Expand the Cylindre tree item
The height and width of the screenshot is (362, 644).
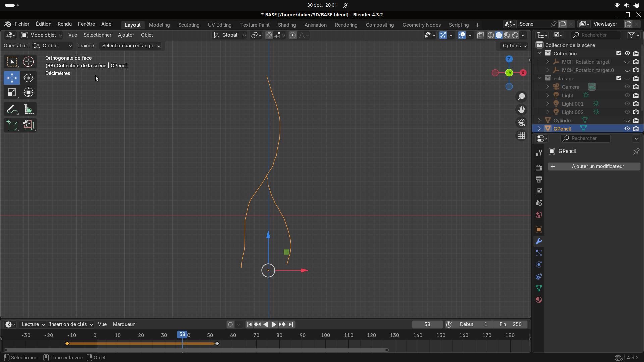[539, 120]
